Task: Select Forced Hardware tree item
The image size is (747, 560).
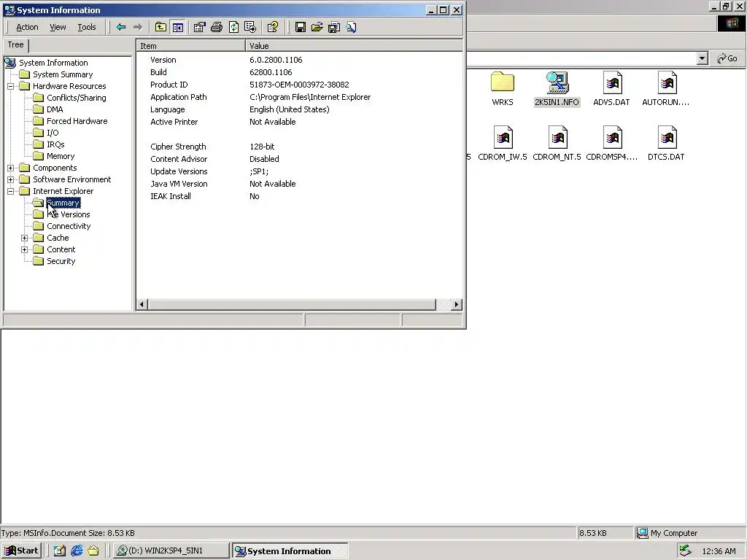Action: pyautogui.click(x=77, y=122)
